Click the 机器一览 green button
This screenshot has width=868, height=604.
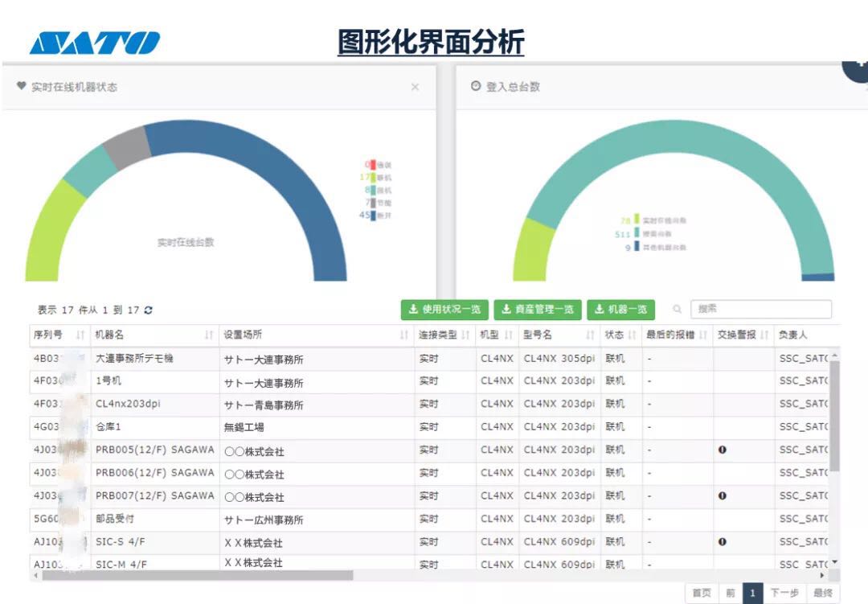coord(620,310)
